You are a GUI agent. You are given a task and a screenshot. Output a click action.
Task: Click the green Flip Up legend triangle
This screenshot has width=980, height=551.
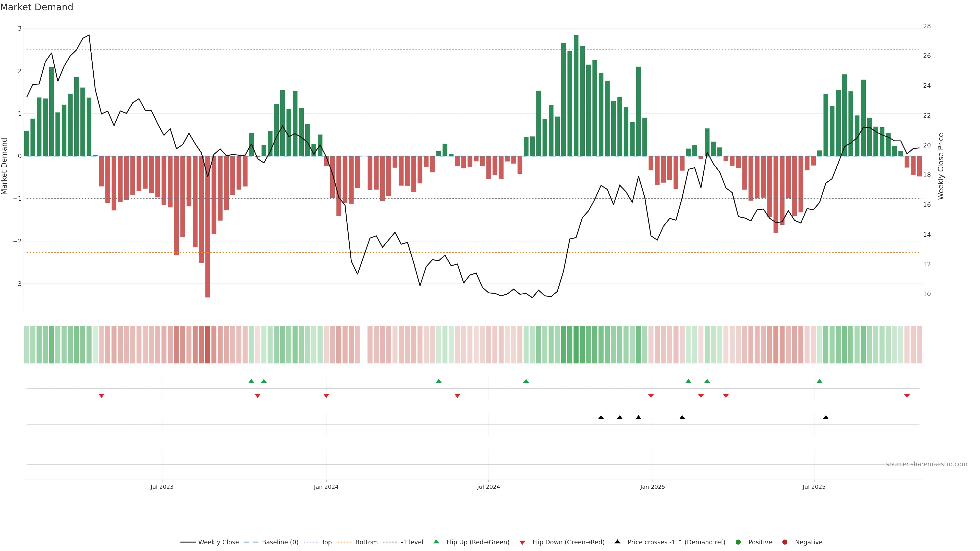point(436,542)
